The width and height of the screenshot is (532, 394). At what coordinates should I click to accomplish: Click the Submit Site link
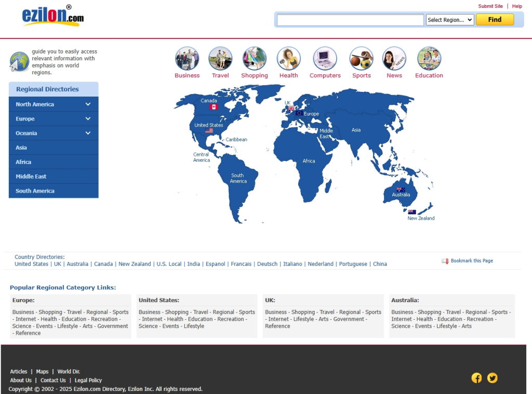(490, 6)
